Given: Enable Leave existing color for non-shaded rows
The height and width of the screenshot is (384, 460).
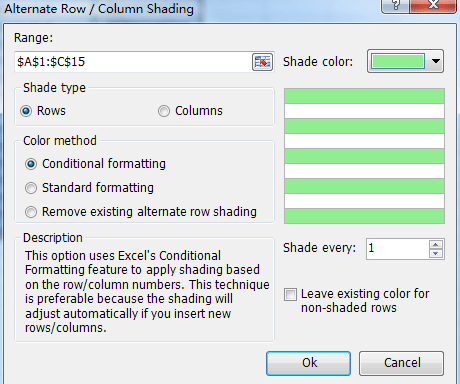Looking at the screenshot, I should click(290, 295).
